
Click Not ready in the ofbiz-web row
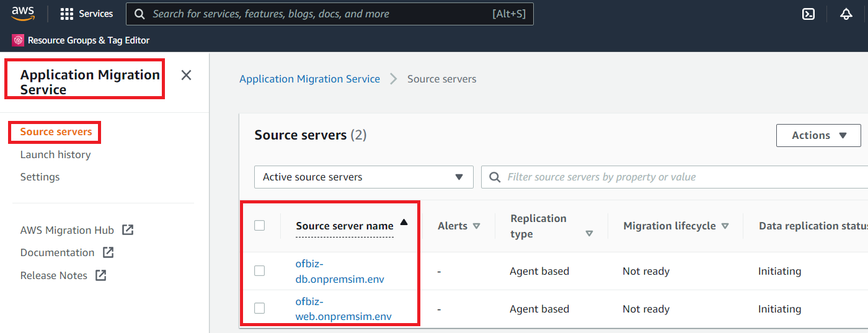click(646, 309)
